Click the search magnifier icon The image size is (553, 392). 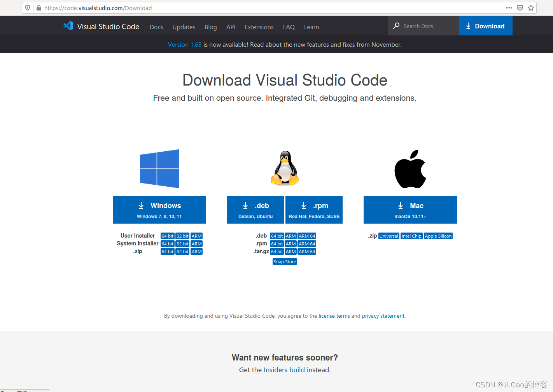396,26
